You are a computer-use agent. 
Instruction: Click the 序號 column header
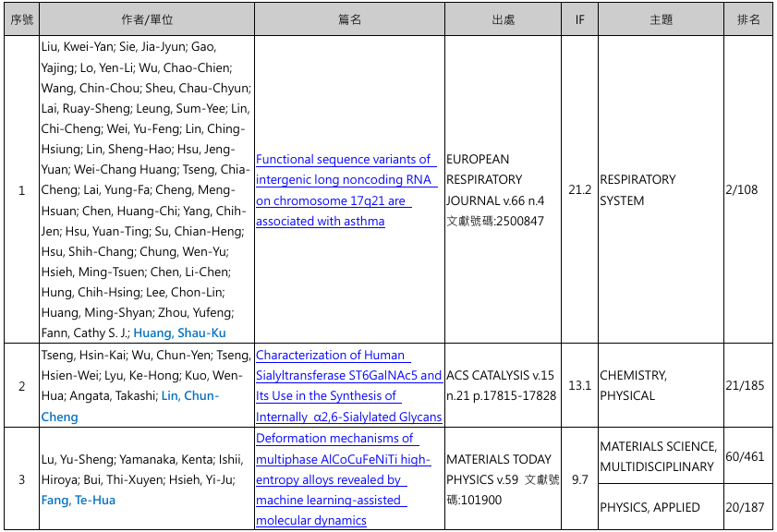pyautogui.click(x=21, y=19)
